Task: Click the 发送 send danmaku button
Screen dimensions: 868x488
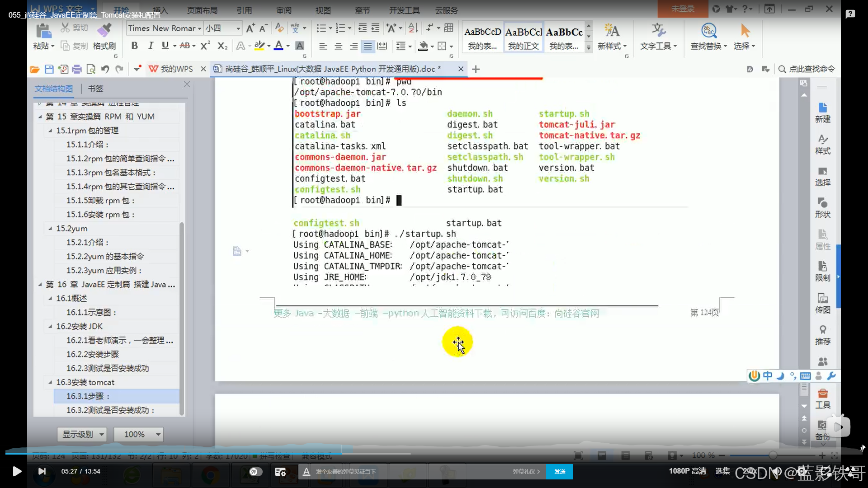Action: [x=560, y=471]
